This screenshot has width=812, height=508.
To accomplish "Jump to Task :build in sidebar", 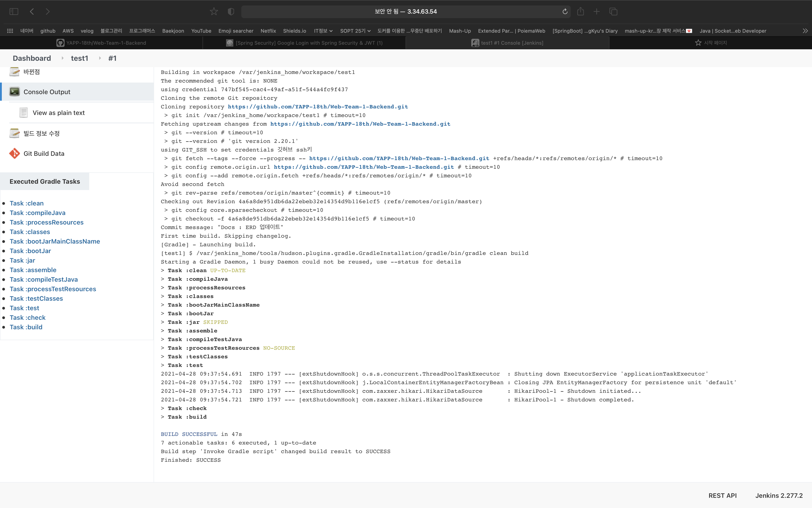I will coord(26,327).
